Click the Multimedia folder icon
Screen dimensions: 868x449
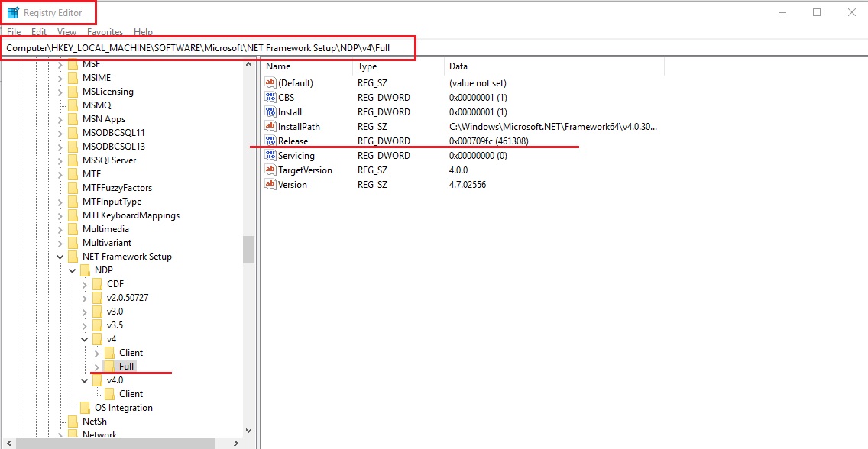(73, 229)
